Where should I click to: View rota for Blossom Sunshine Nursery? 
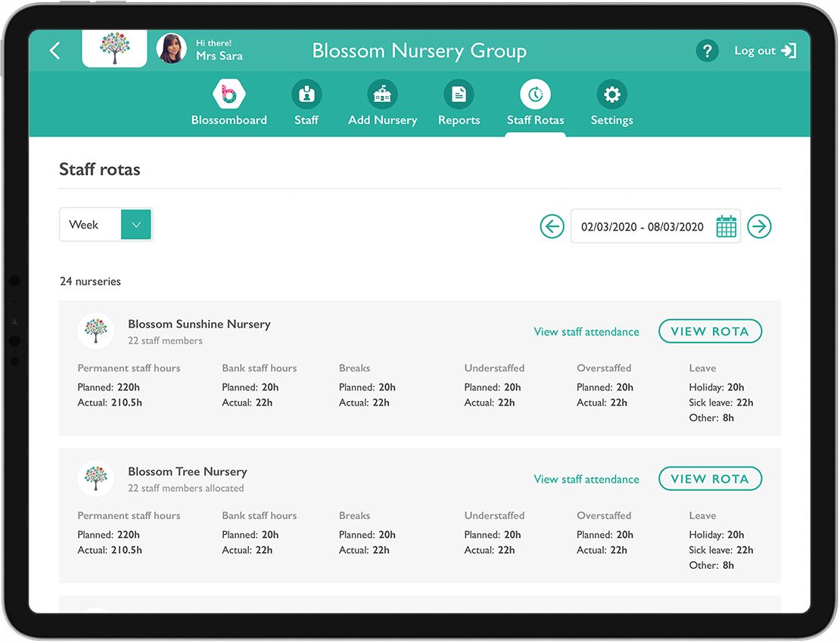tap(709, 331)
